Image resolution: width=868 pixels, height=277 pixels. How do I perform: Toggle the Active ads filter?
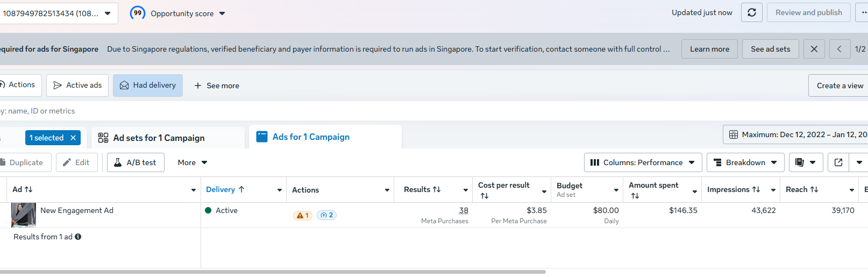coord(77,86)
